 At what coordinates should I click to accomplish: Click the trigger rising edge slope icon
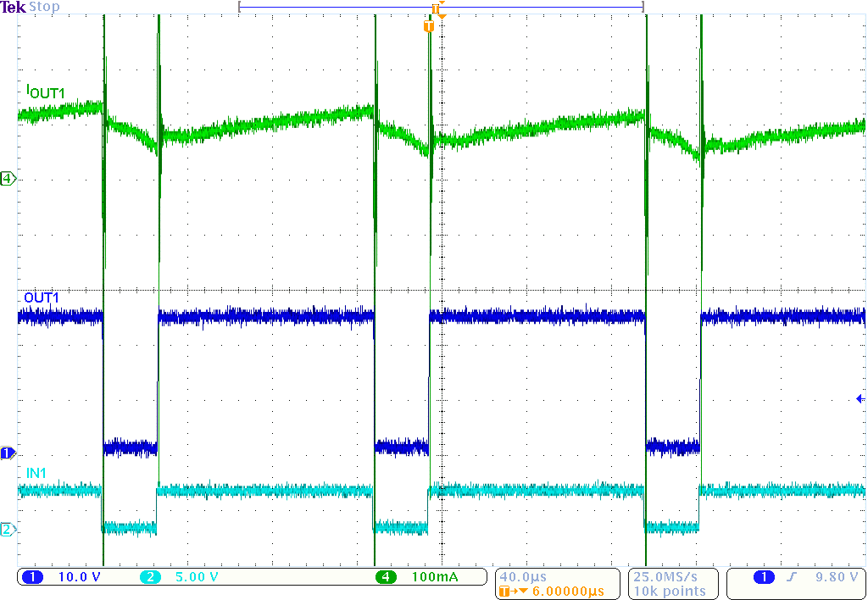[792, 577]
